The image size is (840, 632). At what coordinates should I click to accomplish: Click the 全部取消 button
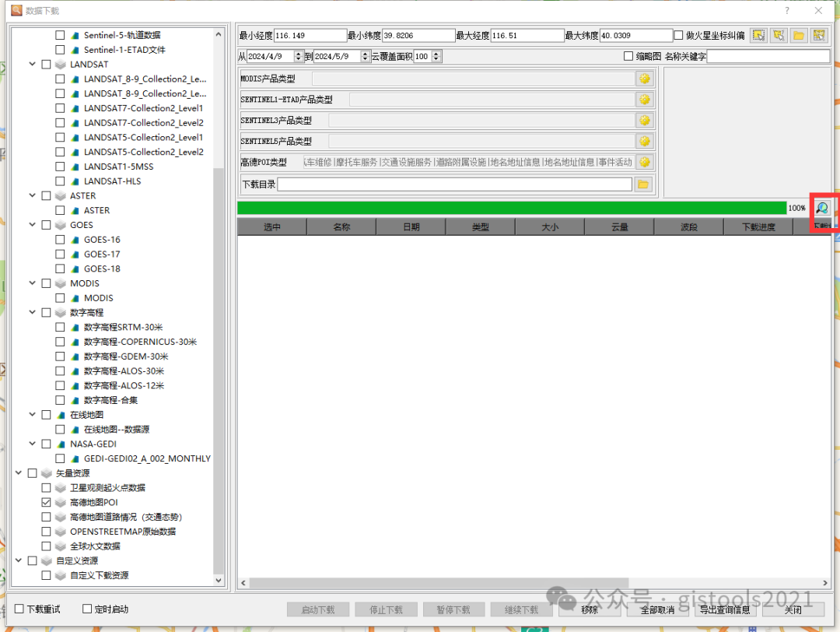pyautogui.click(x=657, y=610)
